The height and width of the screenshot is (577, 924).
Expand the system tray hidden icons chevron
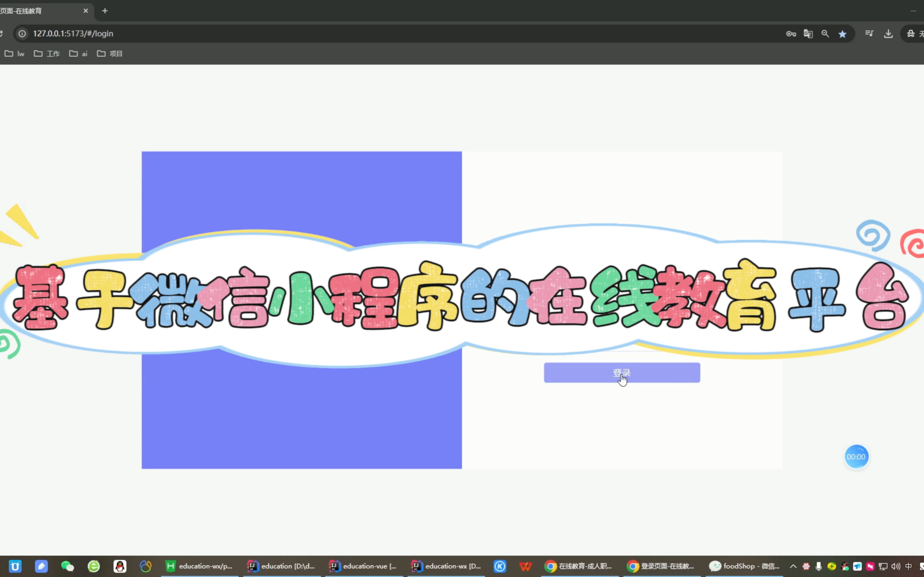793,566
